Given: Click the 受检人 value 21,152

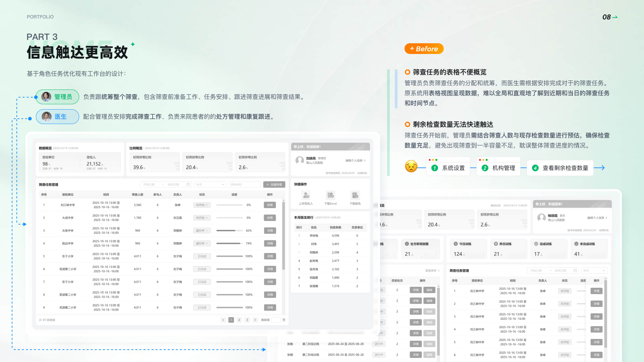Looking at the screenshot, I should point(94,164).
